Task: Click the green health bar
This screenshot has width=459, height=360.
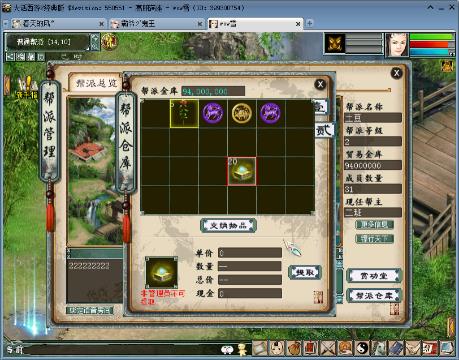Action: click(432, 37)
